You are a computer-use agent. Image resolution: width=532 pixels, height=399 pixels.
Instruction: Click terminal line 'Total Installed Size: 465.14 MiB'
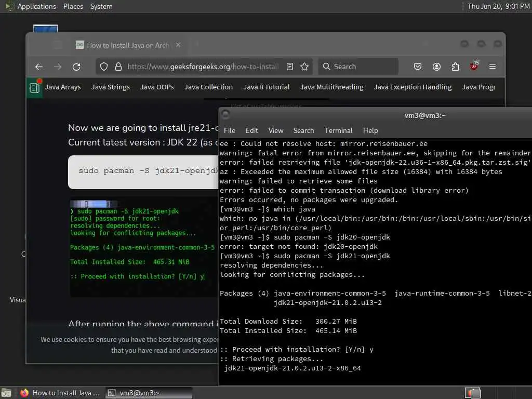coord(288,331)
